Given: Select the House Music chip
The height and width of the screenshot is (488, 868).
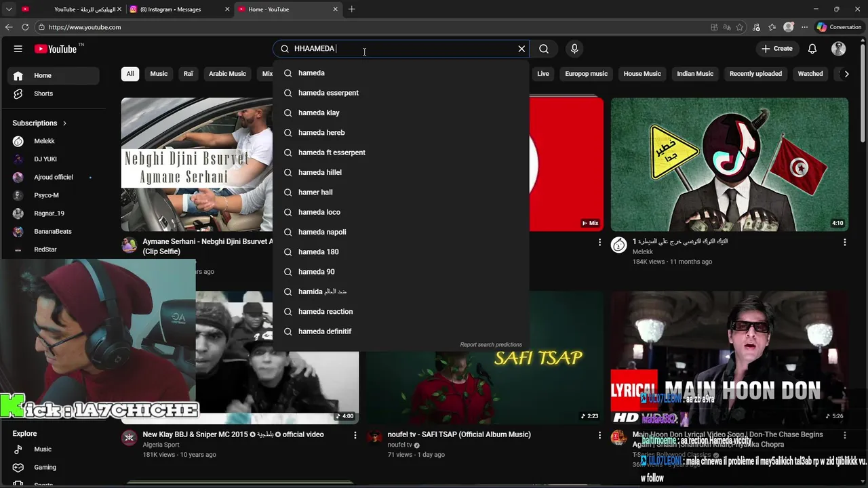Looking at the screenshot, I should pyautogui.click(x=642, y=74).
